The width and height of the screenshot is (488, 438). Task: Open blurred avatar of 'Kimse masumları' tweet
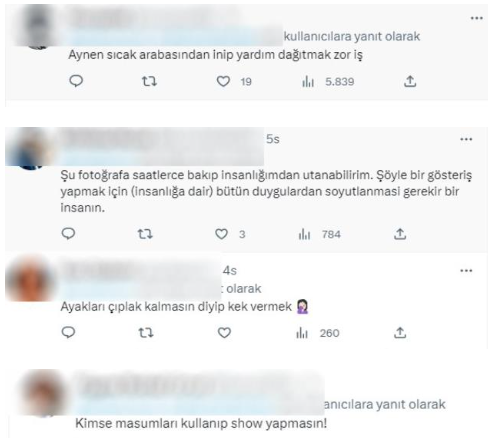click(x=43, y=393)
